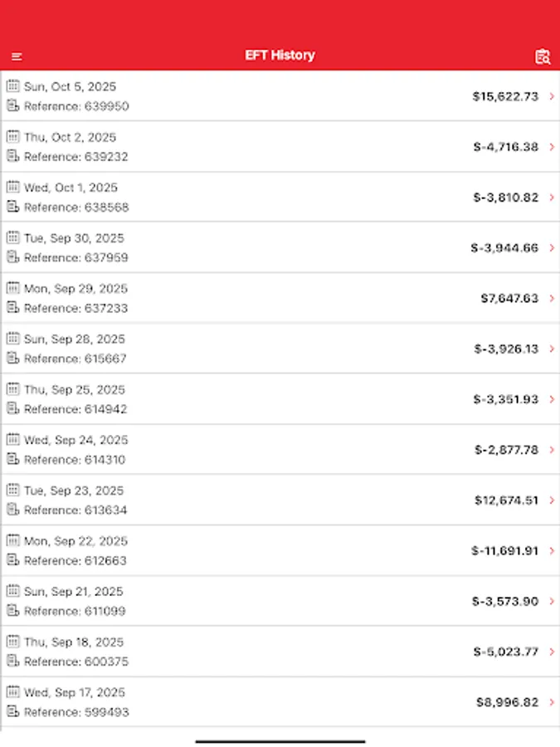Open details chevron for Sep 22 transaction
The height and width of the screenshot is (747, 560).
(x=550, y=550)
